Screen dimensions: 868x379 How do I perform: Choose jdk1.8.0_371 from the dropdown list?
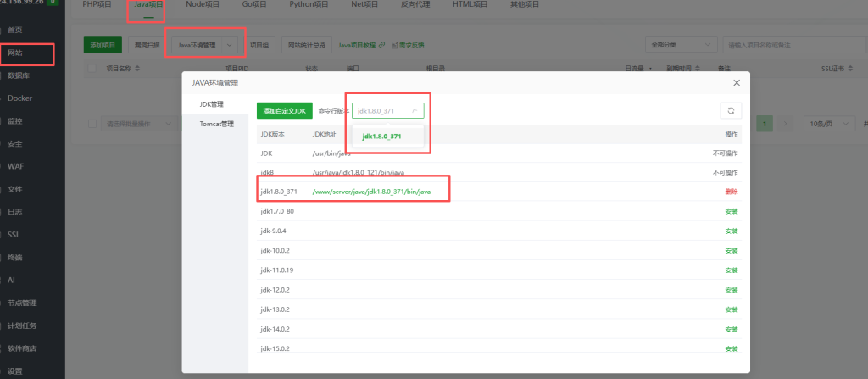tap(382, 137)
